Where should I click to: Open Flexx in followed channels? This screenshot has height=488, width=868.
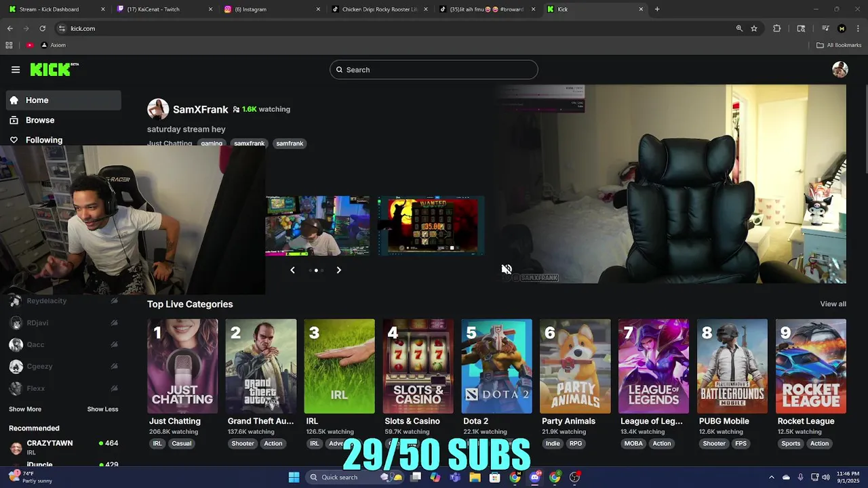coord(64,388)
